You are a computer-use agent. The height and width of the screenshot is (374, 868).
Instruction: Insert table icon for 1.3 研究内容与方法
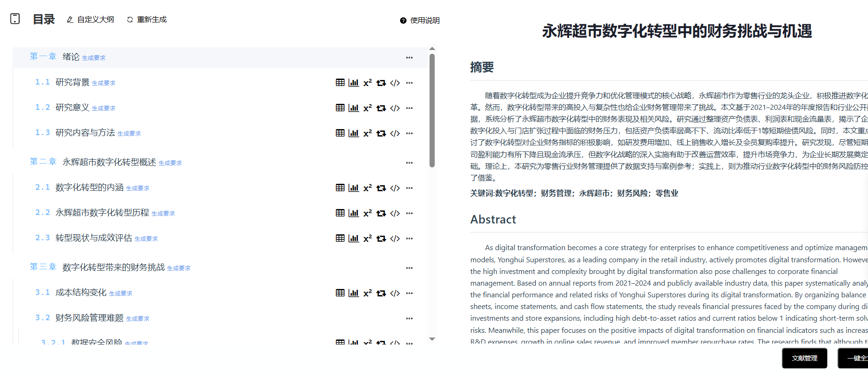[x=340, y=133]
